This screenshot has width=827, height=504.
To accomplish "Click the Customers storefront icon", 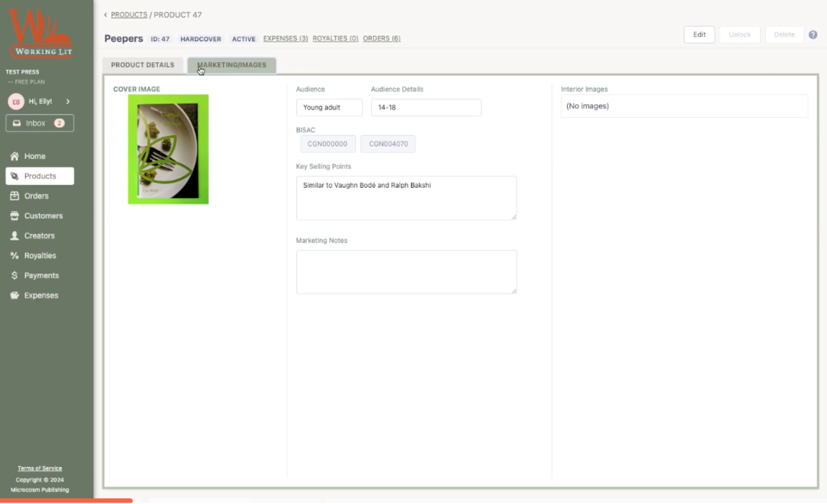I will 14,216.
